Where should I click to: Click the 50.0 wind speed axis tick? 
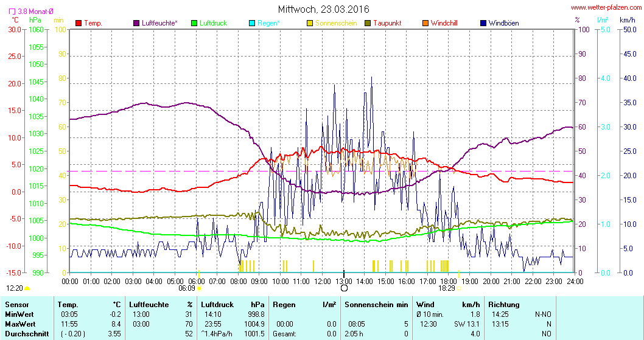629,30
